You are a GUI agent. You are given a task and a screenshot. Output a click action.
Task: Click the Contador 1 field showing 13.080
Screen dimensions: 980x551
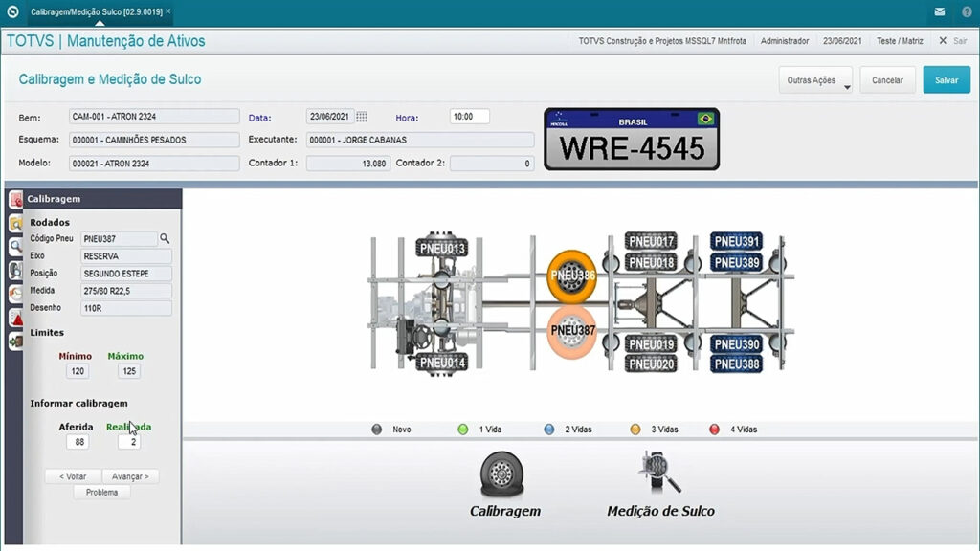(x=348, y=163)
